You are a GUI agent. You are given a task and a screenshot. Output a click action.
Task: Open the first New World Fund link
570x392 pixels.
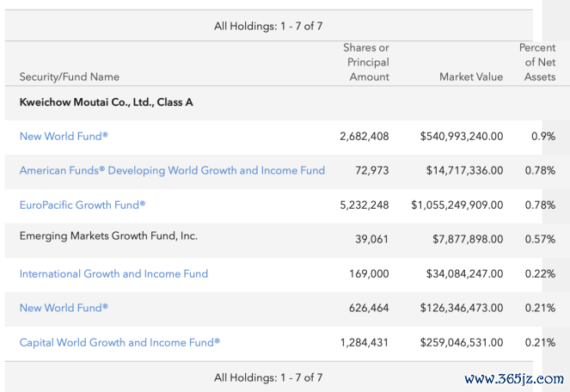[64, 137]
